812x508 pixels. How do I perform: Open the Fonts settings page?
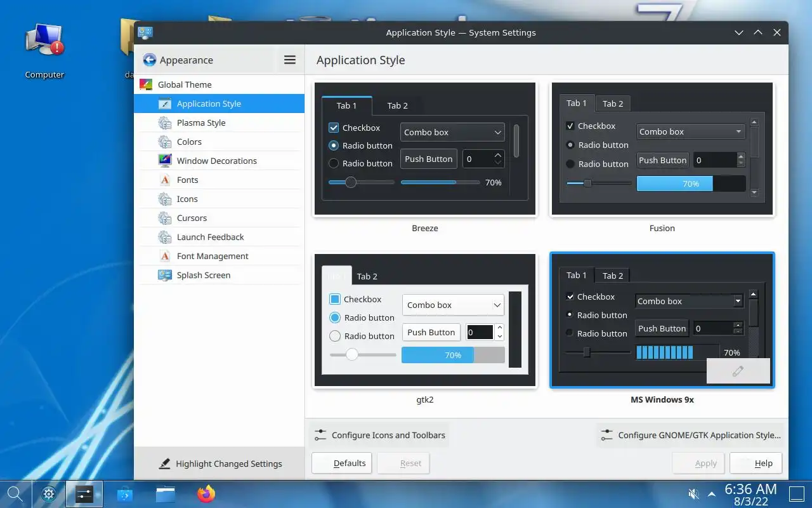219,180
